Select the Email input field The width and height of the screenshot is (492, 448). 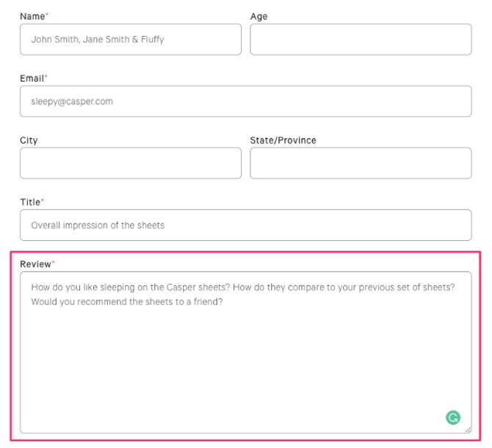tap(246, 101)
